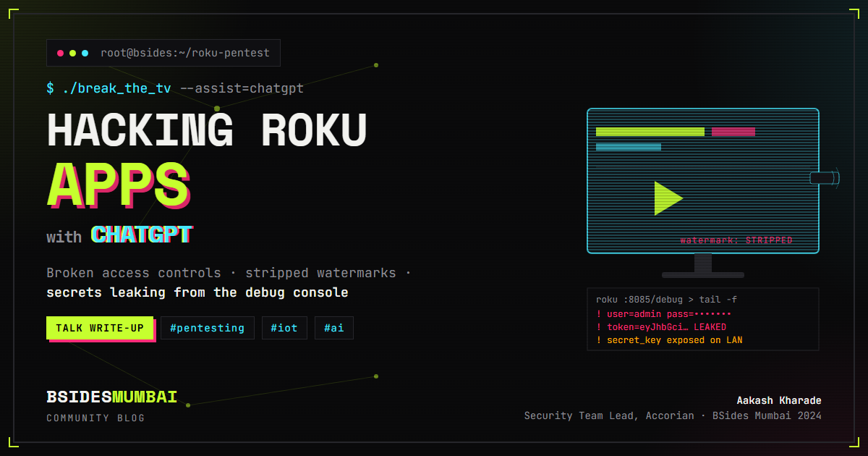This screenshot has width=868, height=456.
Task: Click the token=eyJhbGci LEAKED log line
Action: 661,327
